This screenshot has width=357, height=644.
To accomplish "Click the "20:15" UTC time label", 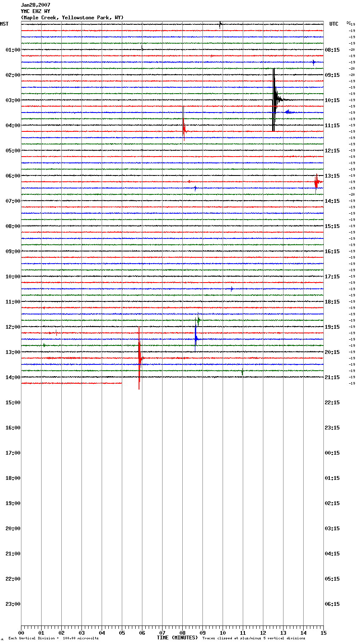I will tap(332, 352).
